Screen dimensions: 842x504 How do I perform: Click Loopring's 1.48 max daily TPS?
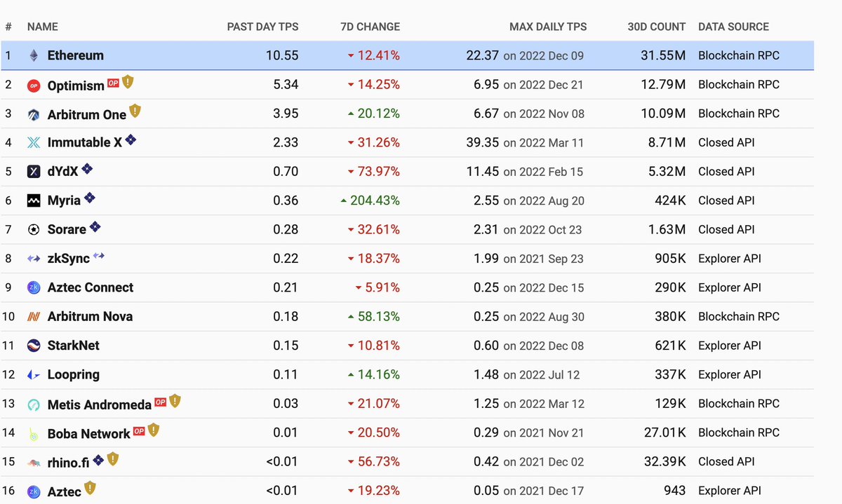click(x=485, y=374)
